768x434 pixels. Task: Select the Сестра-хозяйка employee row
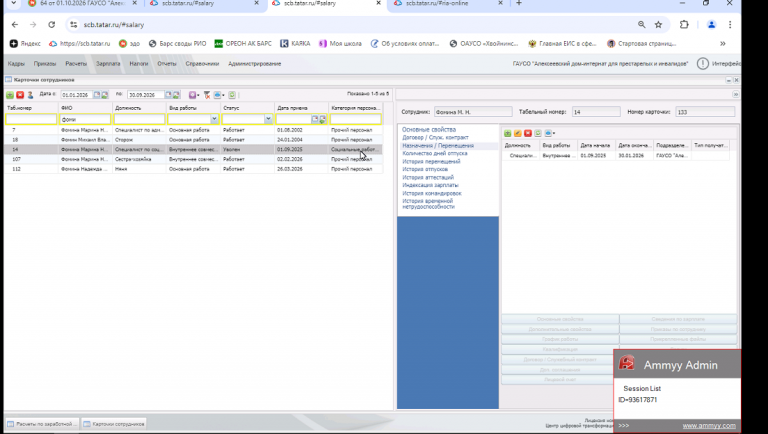click(193, 159)
